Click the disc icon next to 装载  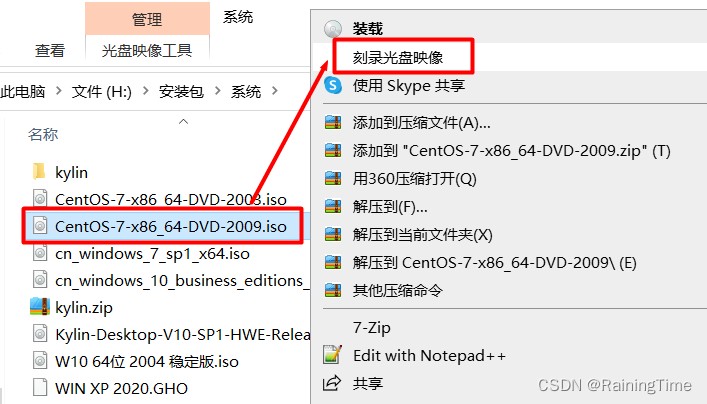pyautogui.click(x=333, y=29)
